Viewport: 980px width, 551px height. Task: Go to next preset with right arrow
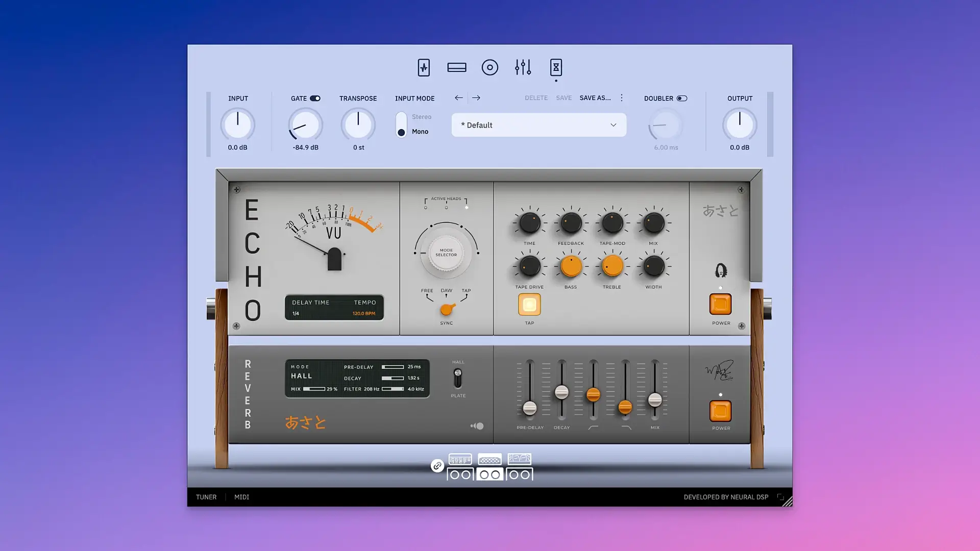point(476,98)
